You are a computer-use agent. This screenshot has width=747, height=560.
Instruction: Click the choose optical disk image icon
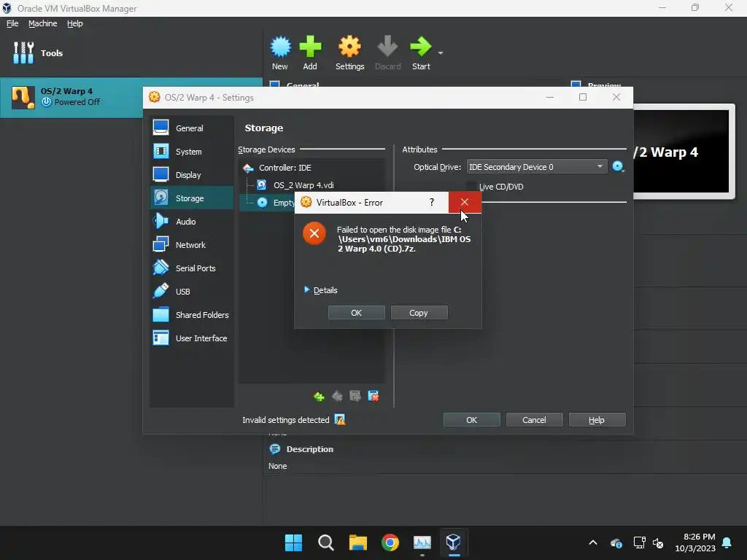(x=618, y=167)
